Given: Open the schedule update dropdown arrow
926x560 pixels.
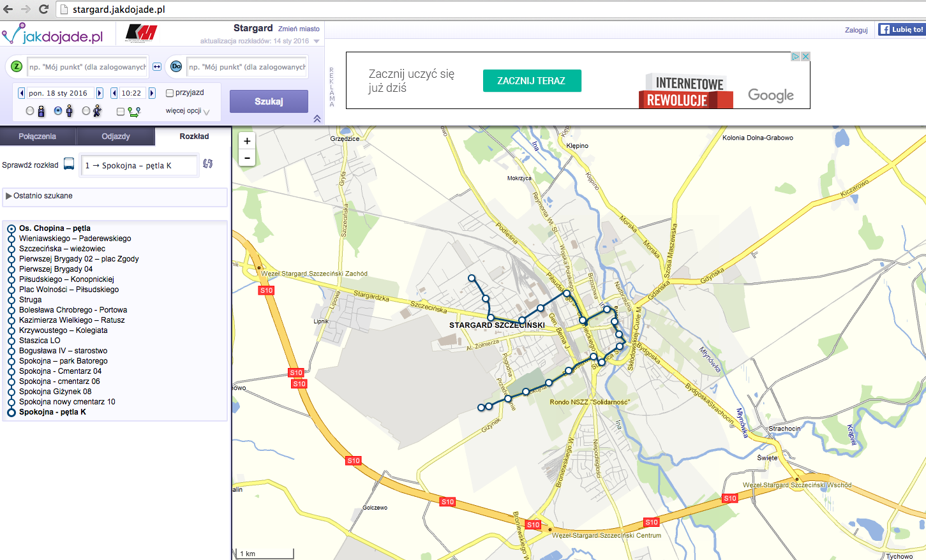Looking at the screenshot, I should pos(317,41).
